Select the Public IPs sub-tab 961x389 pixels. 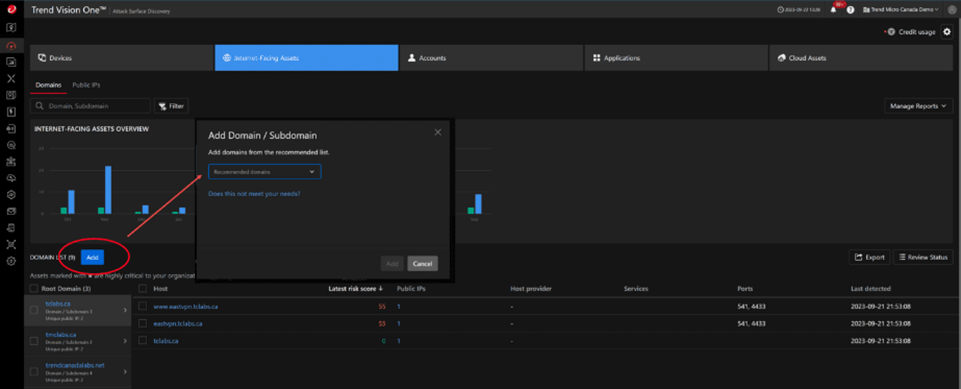pyautogui.click(x=86, y=85)
